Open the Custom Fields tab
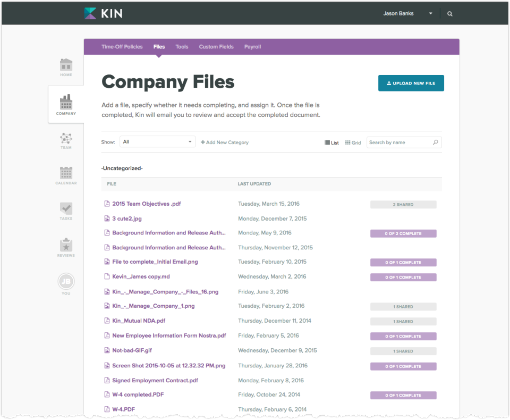510x420 pixels. pos(216,47)
